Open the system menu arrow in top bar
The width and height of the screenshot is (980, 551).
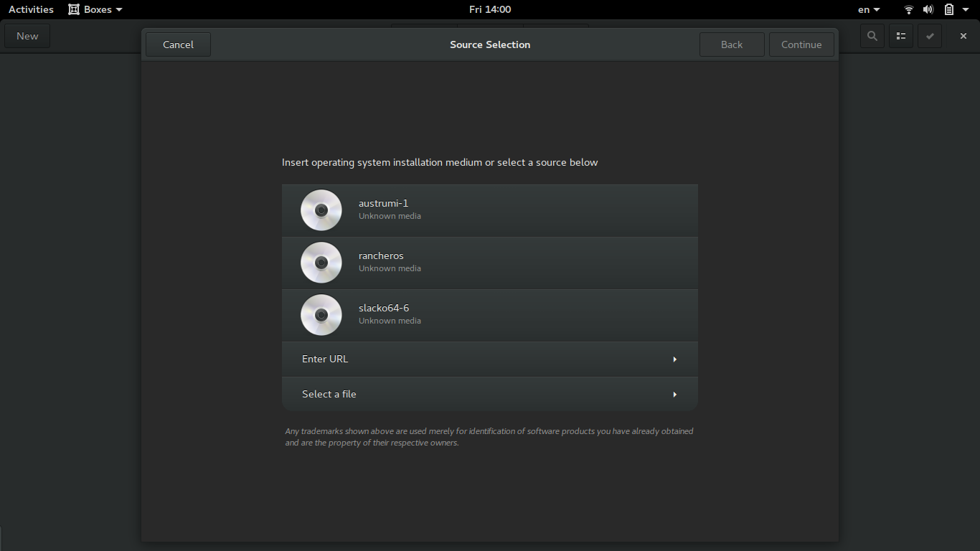(x=966, y=9)
